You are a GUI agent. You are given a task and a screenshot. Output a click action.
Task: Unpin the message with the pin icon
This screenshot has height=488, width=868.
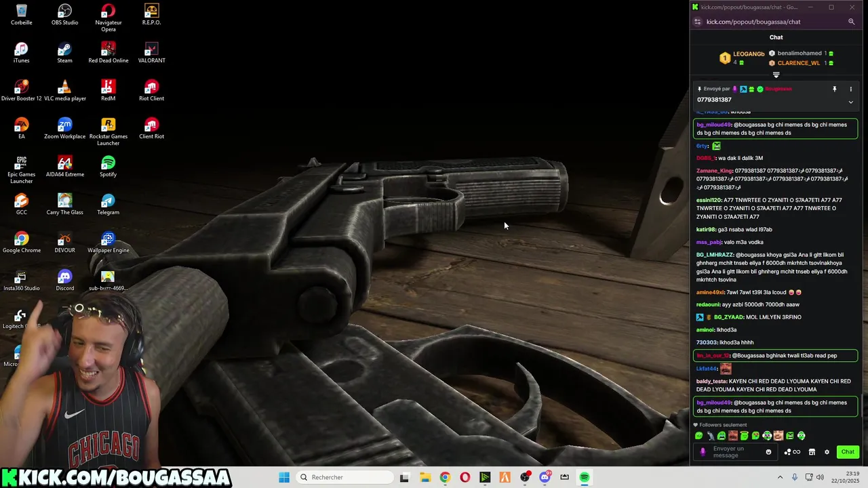pos(834,89)
